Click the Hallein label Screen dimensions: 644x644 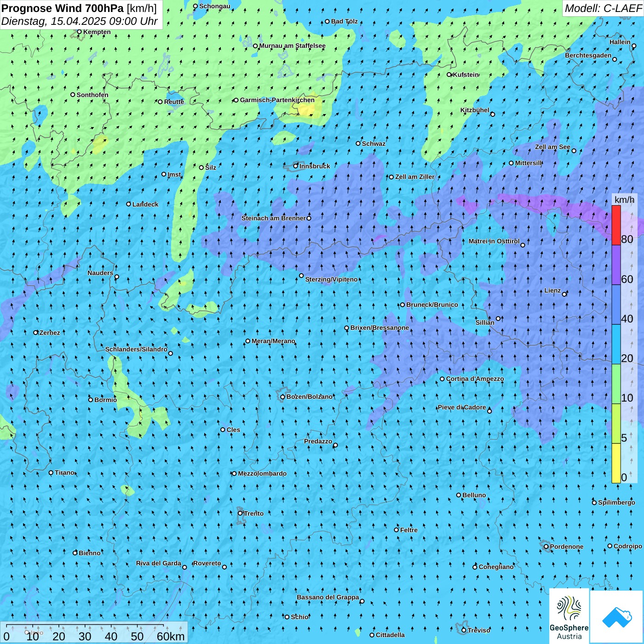pos(620,42)
